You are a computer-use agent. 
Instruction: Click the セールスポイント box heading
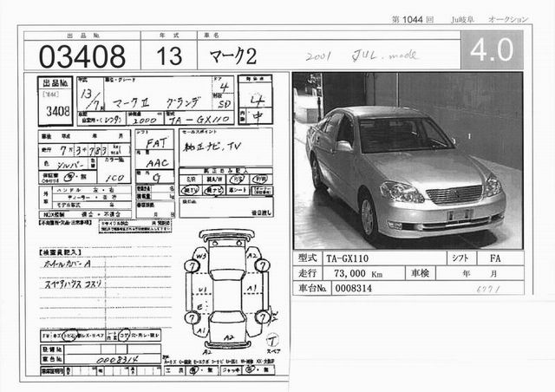pyautogui.click(x=199, y=132)
